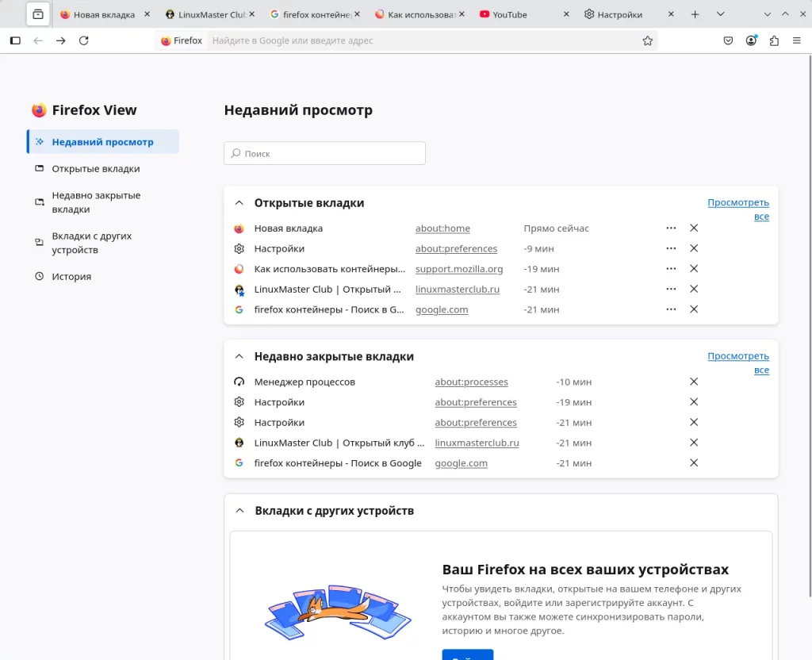
Task: Close the Новая вкладка browser tab
Action: pos(147,14)
